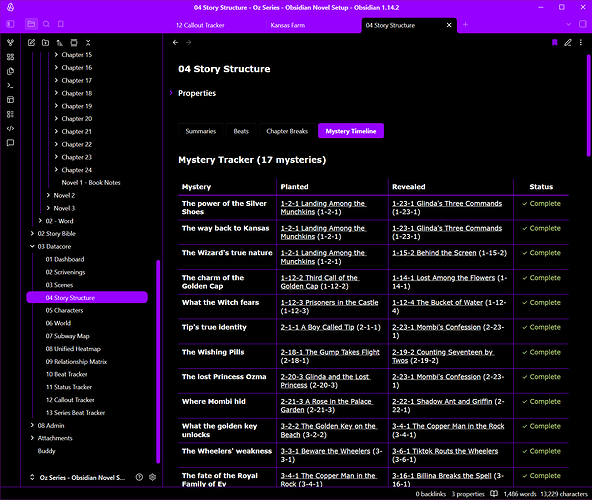
Task: Open the search magnifier icon
Action: [46, 24]
